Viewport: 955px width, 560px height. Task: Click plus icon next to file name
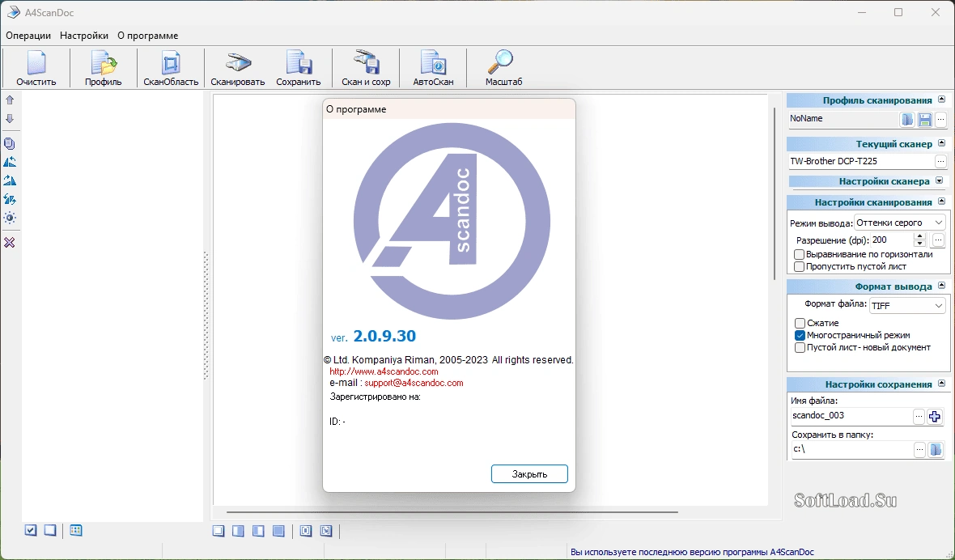(934, 417)
